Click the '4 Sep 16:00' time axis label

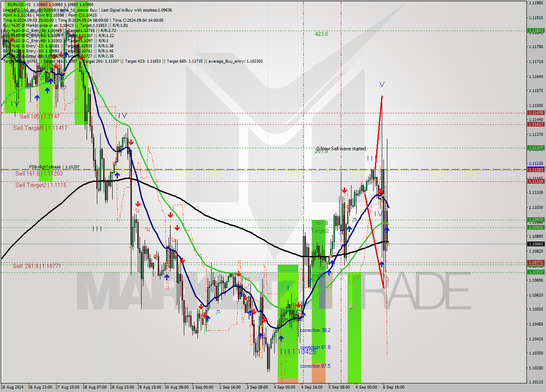pos(311,387)
